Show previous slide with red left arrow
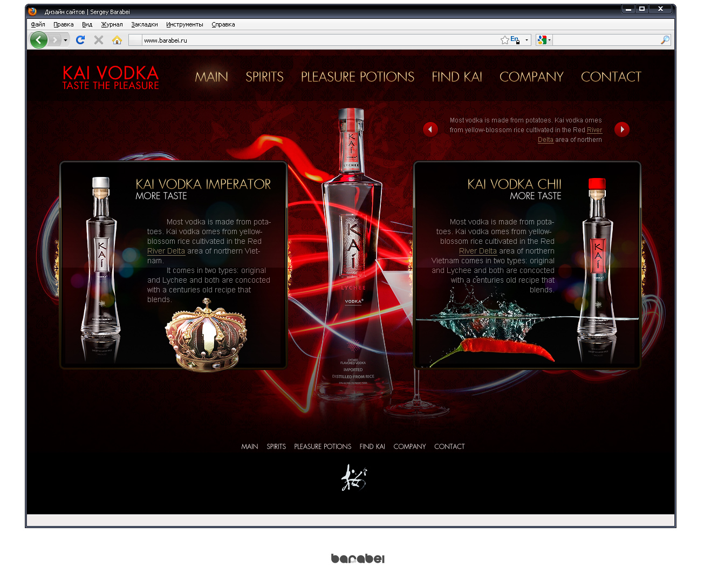This screenshot has width=704, height=588. point(430,129)
